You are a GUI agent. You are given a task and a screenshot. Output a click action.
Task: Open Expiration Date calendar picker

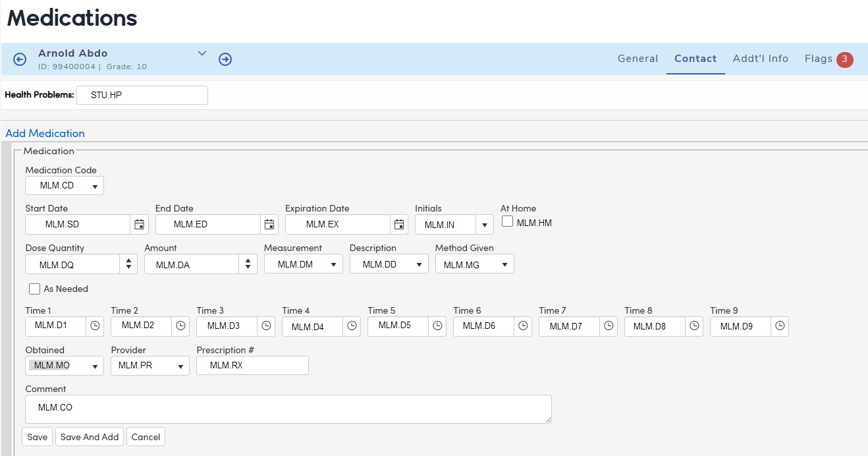click(399, 225)
